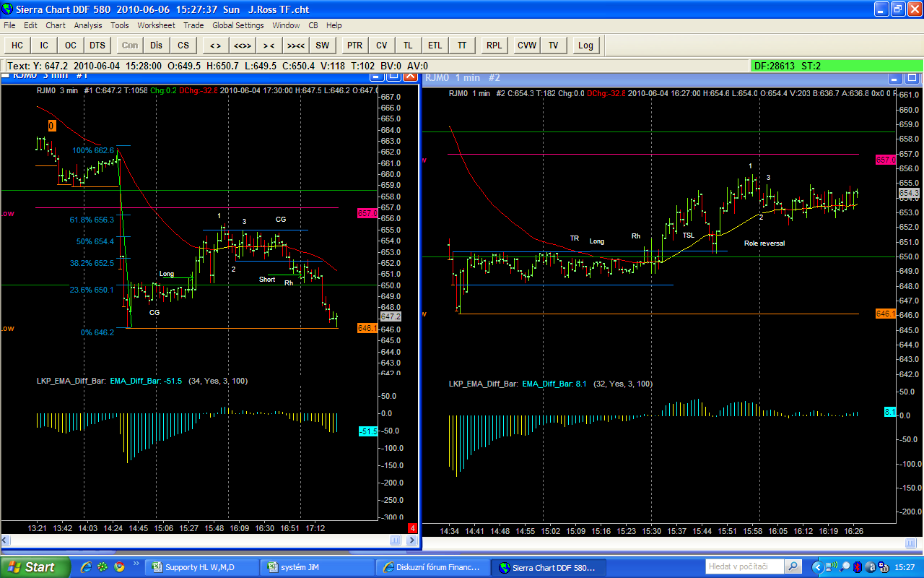Screen dimensions: 924x578
Task: Select the TL drawing tool
Action: tap(408, 45)
